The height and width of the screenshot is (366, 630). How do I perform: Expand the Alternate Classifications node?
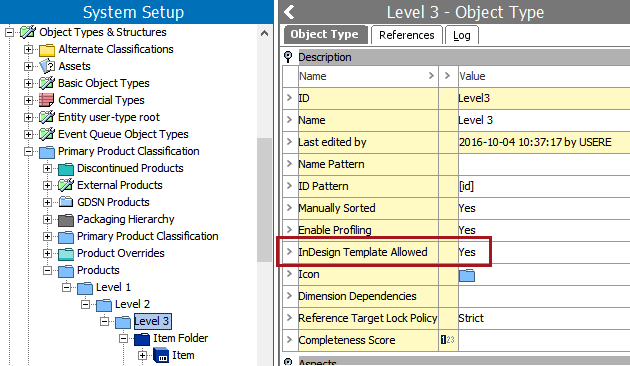(29, 49)
